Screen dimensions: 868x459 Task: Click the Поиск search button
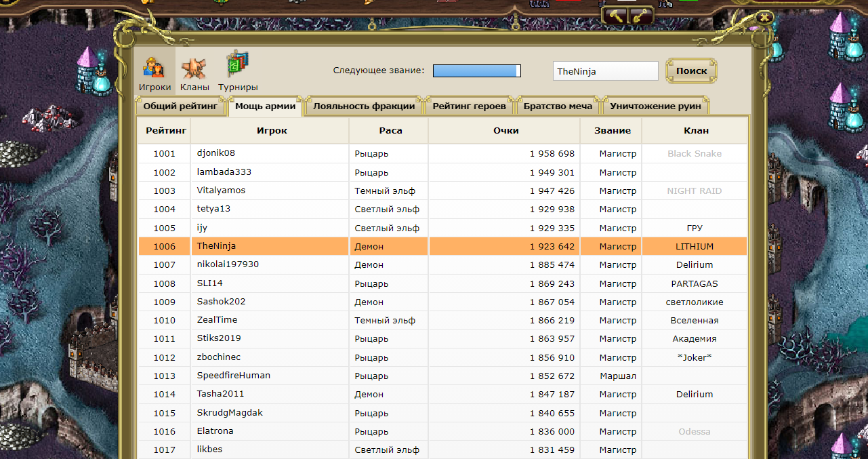[x=691, y=71]
